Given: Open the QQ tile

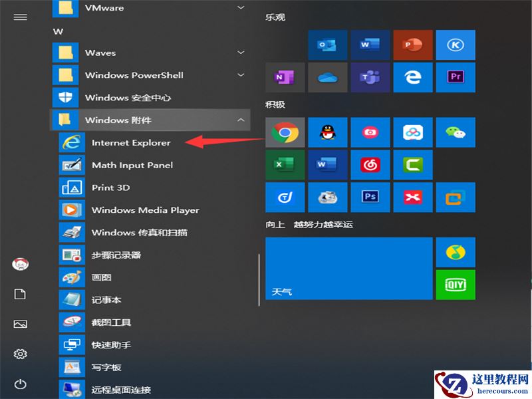Looking at the screenshot, I should [x=328, y=132].
